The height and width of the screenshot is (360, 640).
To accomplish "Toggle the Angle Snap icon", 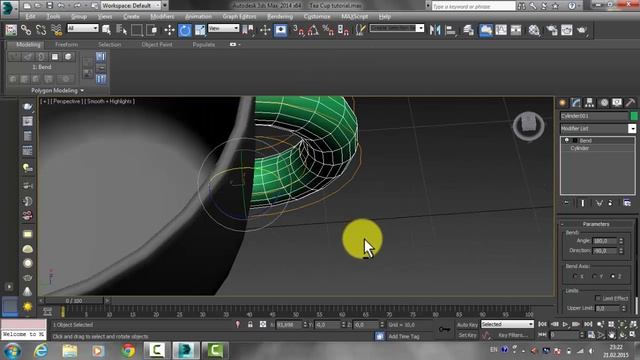I will (313, 30).
